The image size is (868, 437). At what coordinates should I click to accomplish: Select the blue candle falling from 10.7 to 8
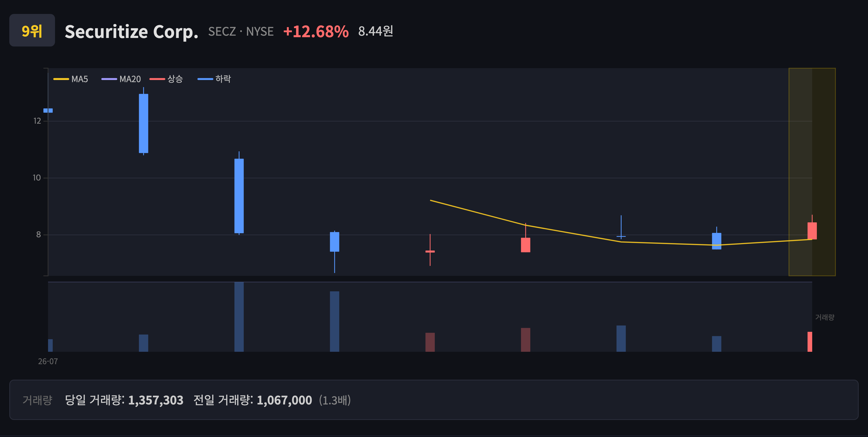point(239,196)
